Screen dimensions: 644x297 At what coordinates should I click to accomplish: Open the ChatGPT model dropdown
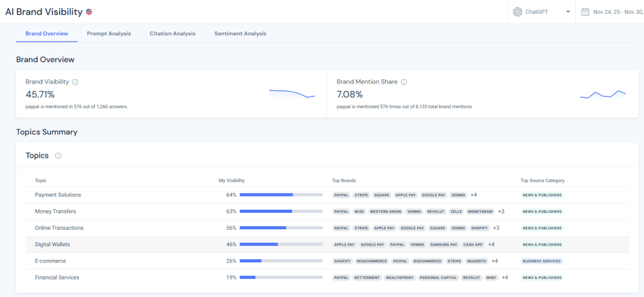coord(567,12)
